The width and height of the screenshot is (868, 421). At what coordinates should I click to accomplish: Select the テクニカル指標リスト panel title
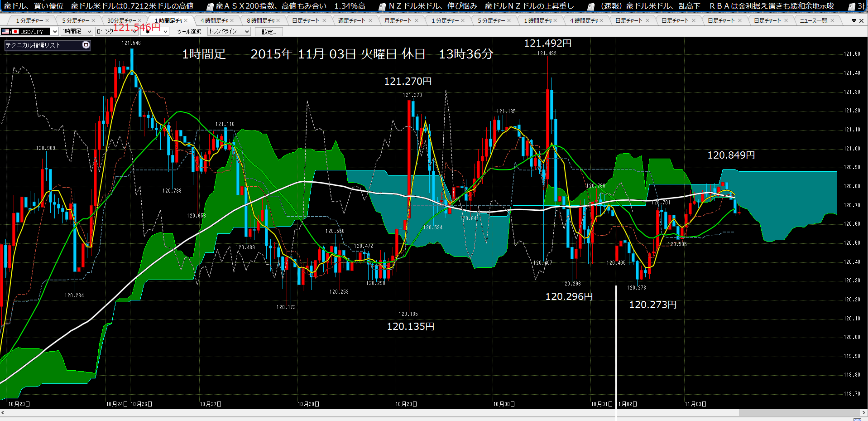point(33,45)
